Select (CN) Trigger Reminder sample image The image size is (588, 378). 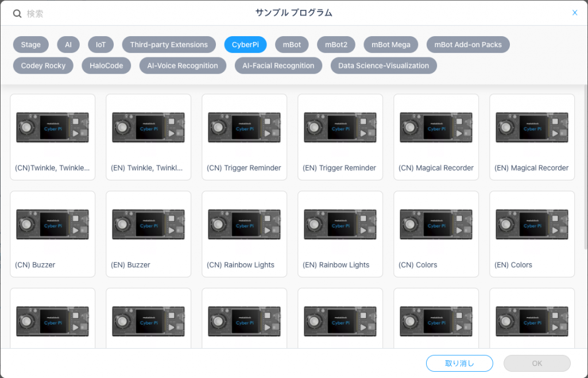pyautogui.click(x=245, y=128)
